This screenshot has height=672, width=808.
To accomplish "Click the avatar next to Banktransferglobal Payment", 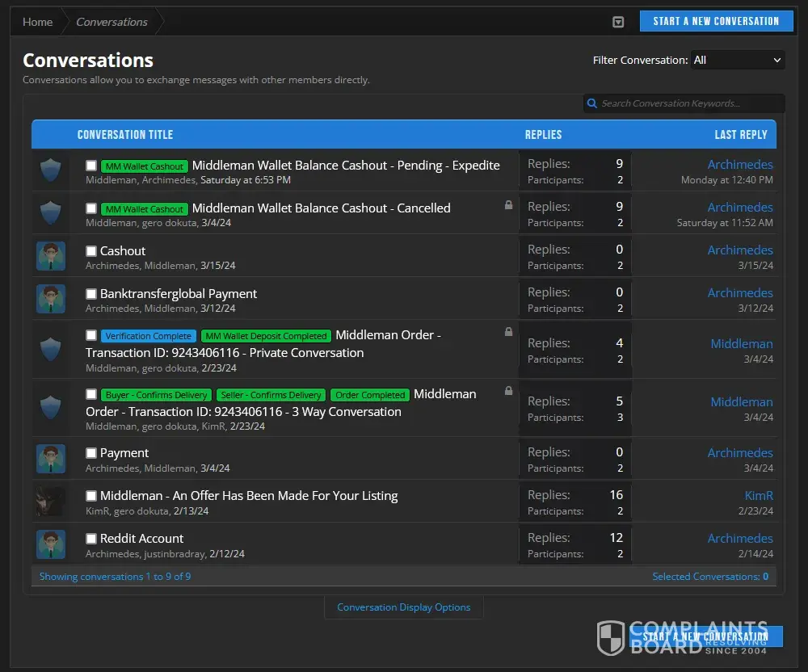I will (50, 299).
